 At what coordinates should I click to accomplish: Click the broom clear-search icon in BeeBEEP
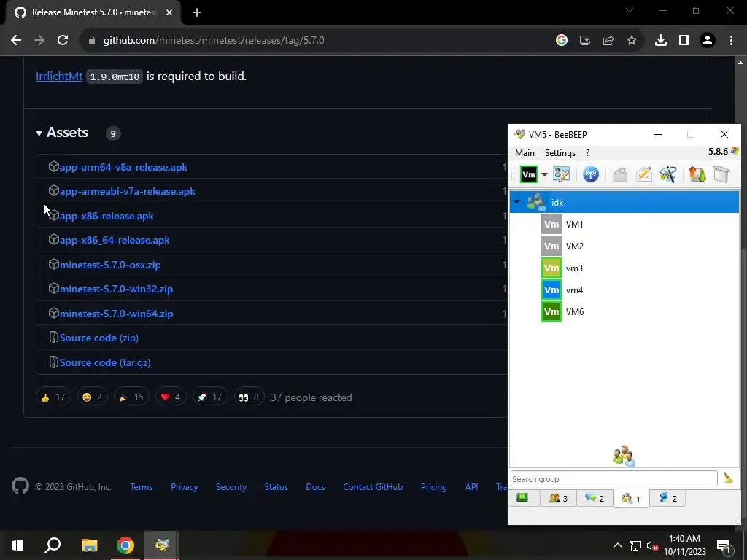click(x=729, y=478)
